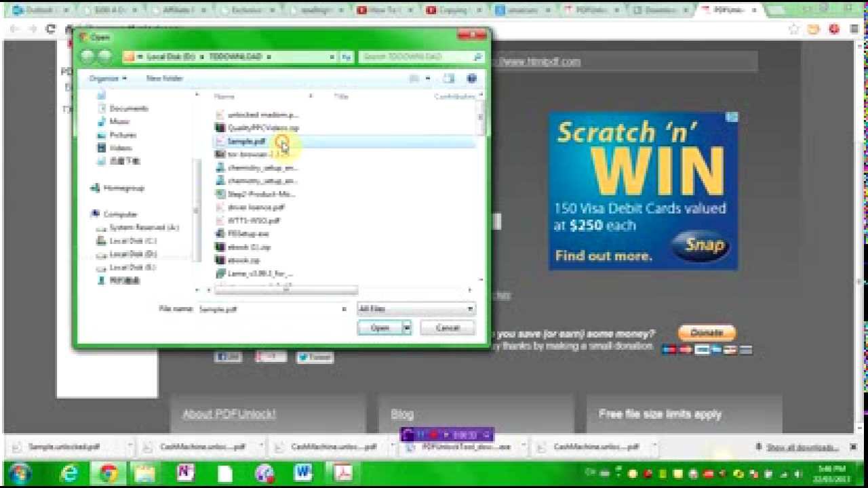Click the Tweet button on the webpage

coord(315,357)
